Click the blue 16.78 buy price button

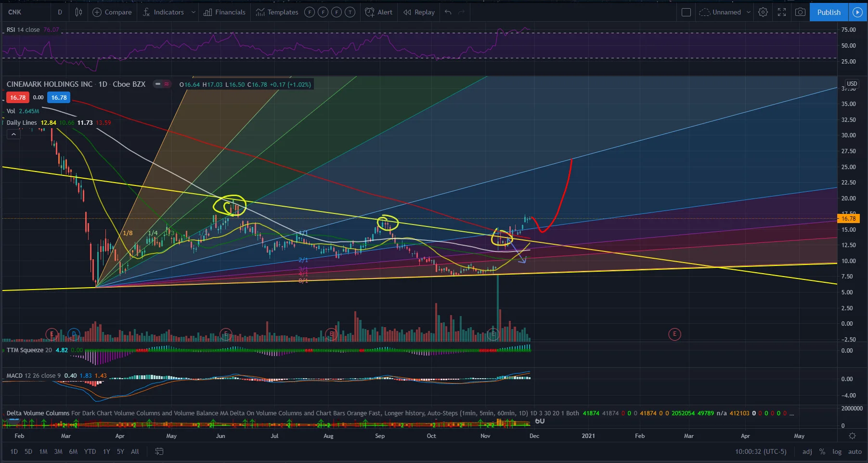click(x=59, y=97)
